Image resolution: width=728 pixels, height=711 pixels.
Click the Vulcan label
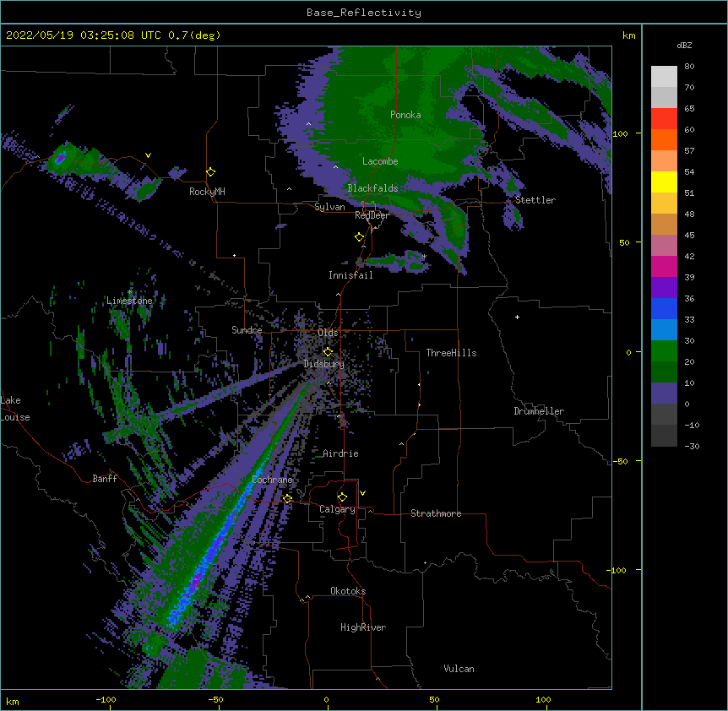click(459, 669)
